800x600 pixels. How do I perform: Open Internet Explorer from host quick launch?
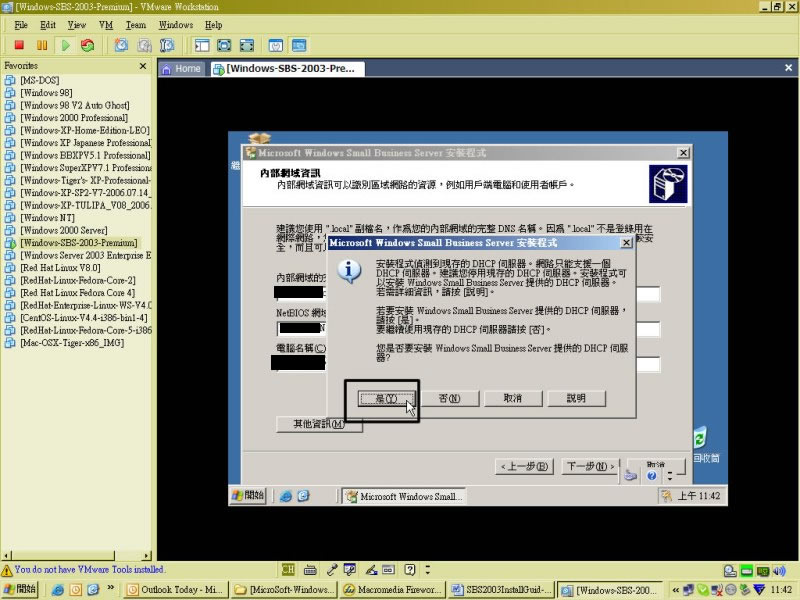(x=58, y=590)
